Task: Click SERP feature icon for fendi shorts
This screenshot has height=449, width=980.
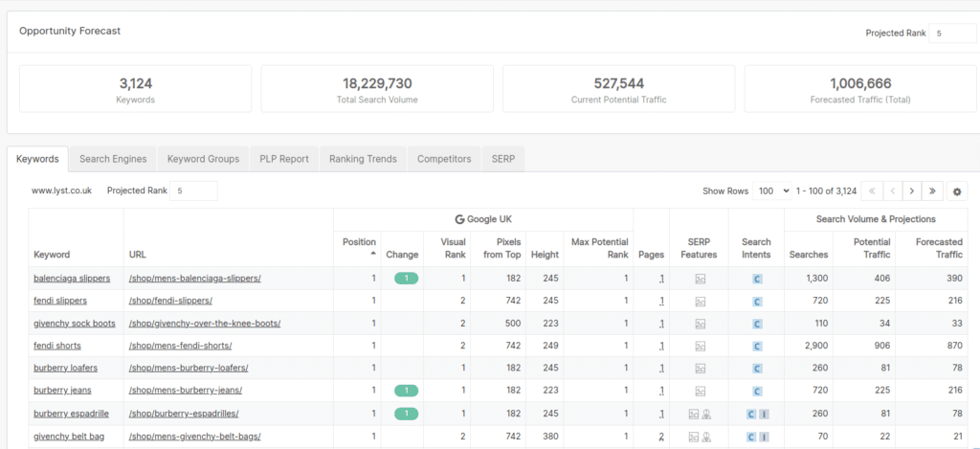Action: pos(700,347)
